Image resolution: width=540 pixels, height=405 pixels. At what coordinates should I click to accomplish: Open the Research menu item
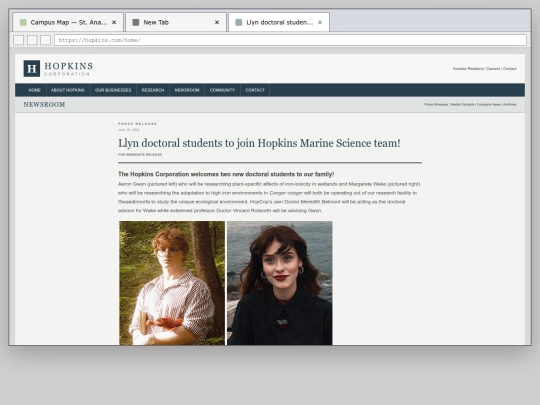coord(153,90)
